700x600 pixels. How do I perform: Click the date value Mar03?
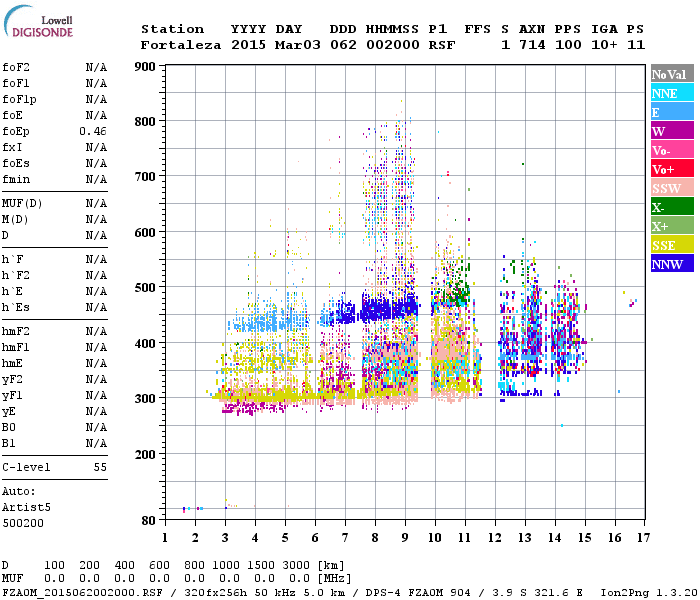coord(298,45)
